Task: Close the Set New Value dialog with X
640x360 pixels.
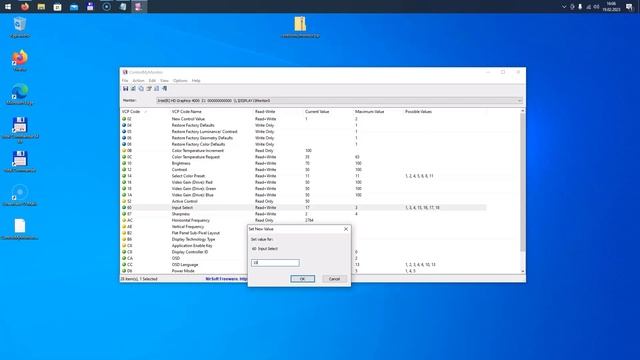Action: (x=346, y=229)
